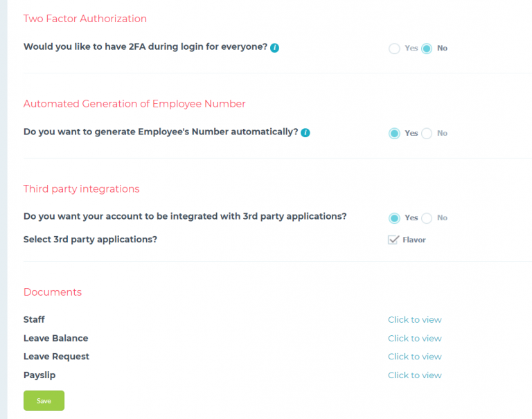532x419 pixels.
Task: Click the Documents section heading
Action: [53, 292]
